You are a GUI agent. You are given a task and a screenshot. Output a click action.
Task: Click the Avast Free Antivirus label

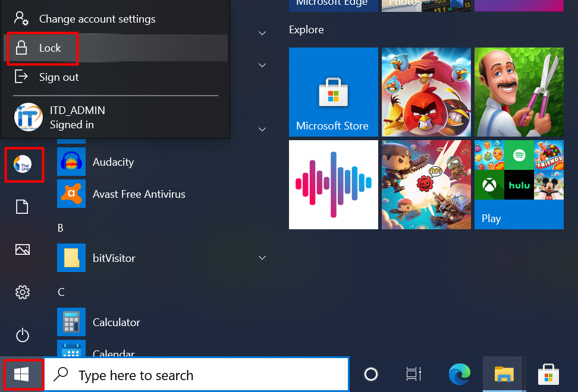click(x=139, y=194)
